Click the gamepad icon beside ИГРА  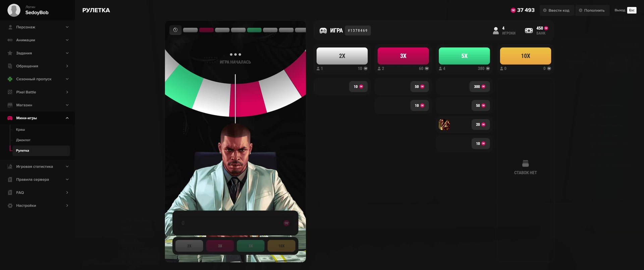[323, 31]
